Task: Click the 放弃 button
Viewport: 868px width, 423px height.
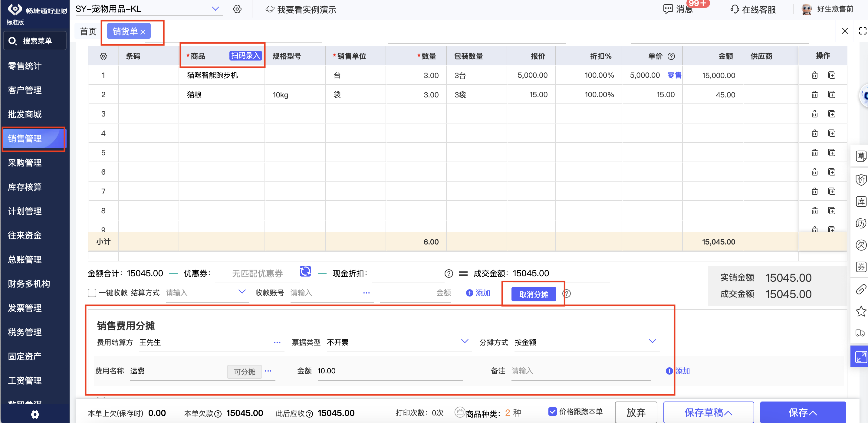Action: click(636, 412)
